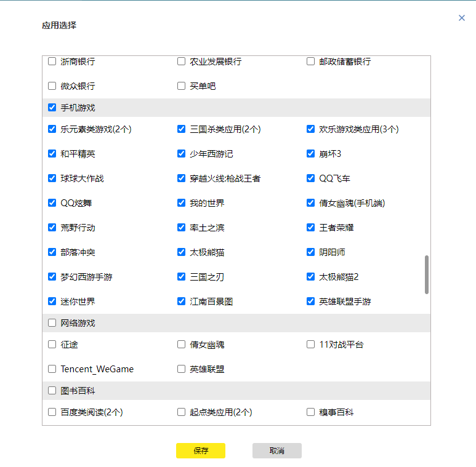Check the 浙商银行 checkbox

pyautogui.click(x=52, y=62)
